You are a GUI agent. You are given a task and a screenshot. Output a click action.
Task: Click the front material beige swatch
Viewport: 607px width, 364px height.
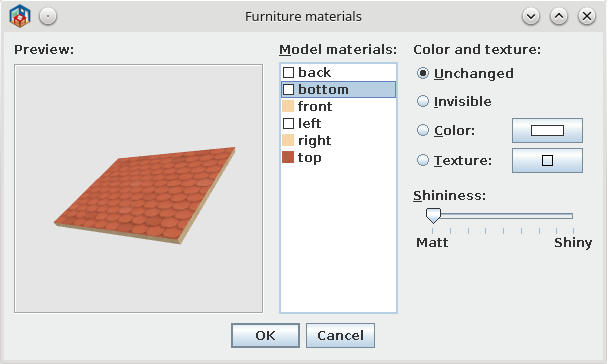288,106
